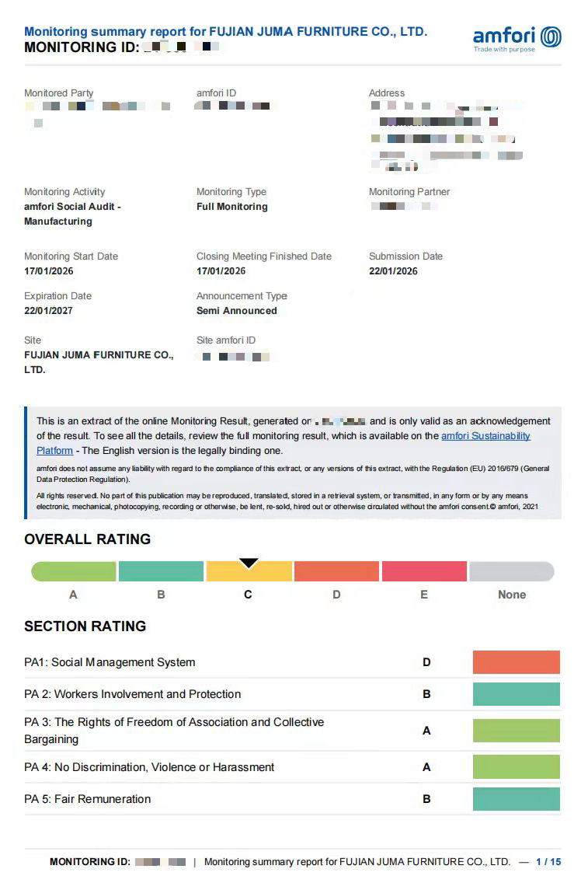Click PA 5: Fair Remuneration row label
The width and height of the screenshot is (588, 883).
87,799
